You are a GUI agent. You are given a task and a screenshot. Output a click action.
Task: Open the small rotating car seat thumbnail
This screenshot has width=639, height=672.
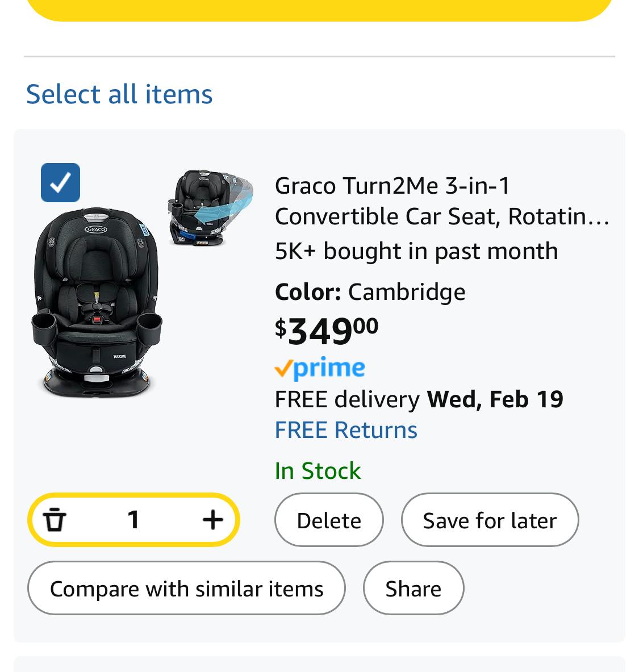click(210, 208)
